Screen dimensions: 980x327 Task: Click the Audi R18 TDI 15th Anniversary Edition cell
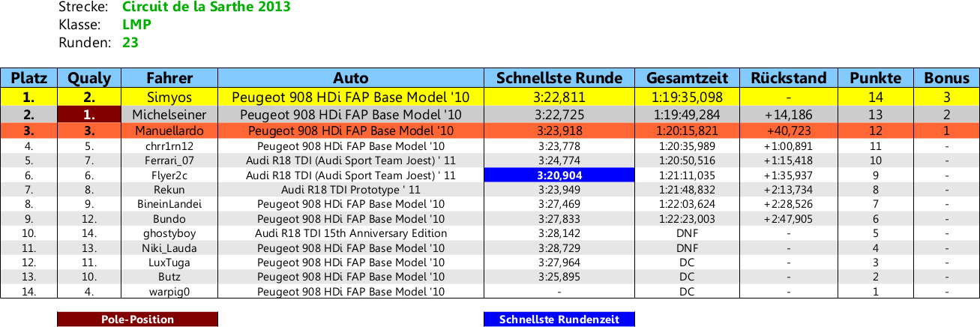coord(351,233)
